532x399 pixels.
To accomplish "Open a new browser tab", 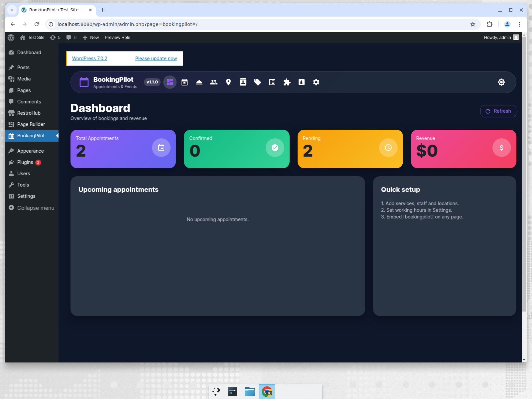I will point(102,10).
